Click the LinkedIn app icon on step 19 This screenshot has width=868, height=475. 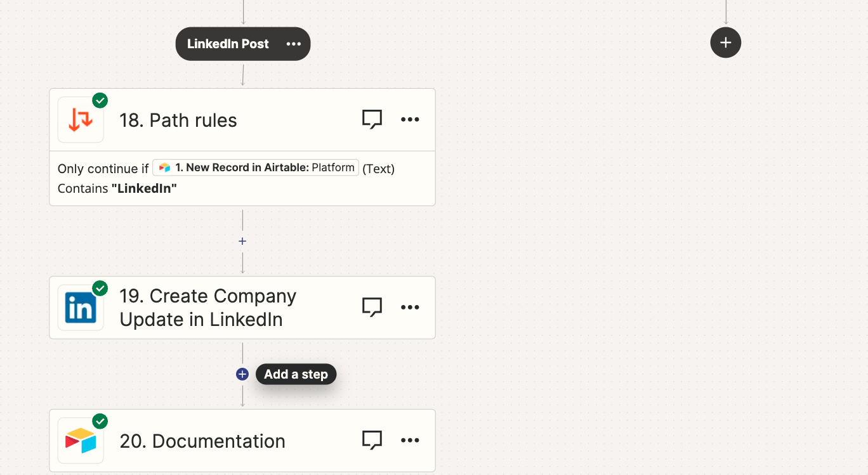[x=81, y=308]
